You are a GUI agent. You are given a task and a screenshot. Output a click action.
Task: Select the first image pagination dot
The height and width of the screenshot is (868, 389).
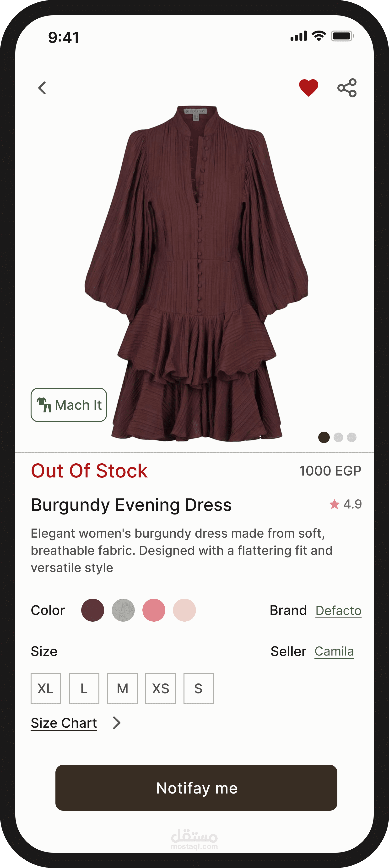(x=324, y=437)
